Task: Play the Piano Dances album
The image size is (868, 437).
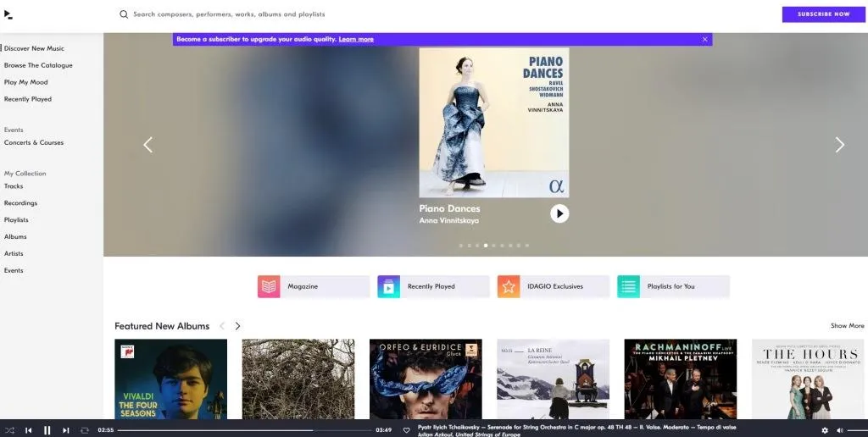Action: click(x=559, y=213)
